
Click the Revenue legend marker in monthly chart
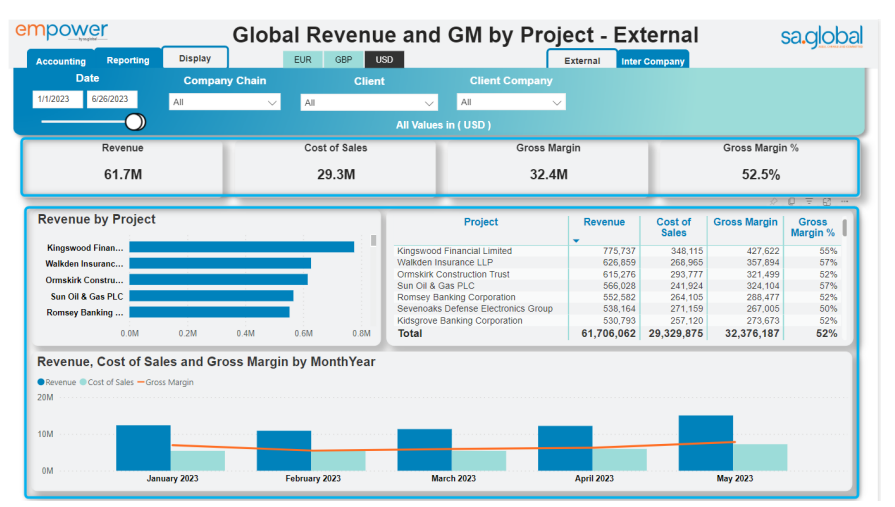41,382
